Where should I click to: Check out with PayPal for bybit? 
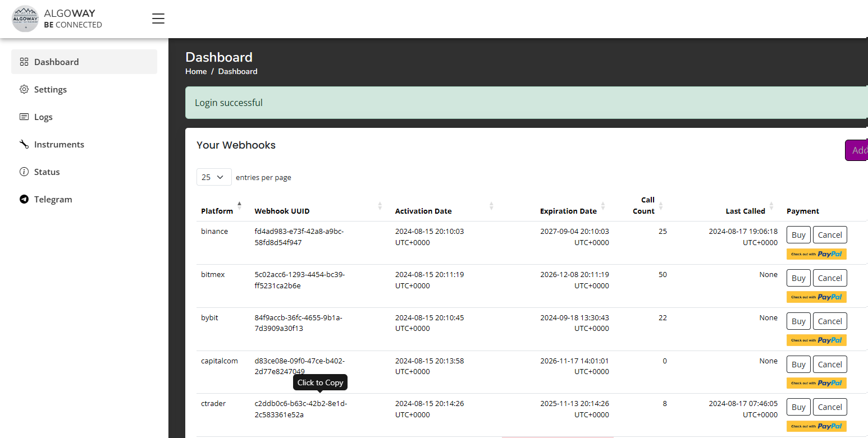point(816,340)
